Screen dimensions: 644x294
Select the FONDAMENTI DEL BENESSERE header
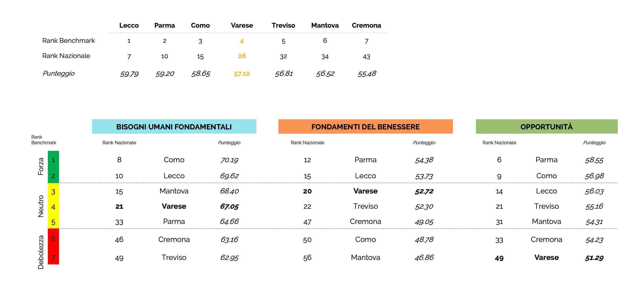[366, 126]
